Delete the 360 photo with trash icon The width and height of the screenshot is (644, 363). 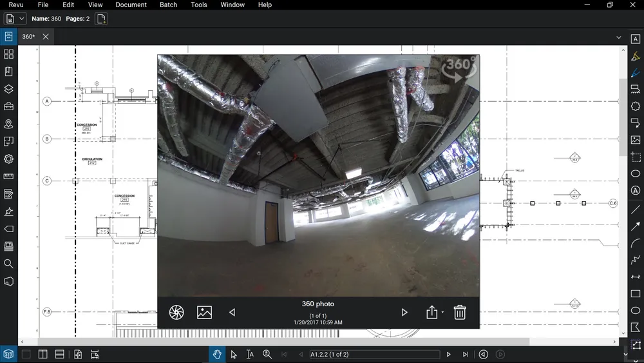tap(460, 313)
